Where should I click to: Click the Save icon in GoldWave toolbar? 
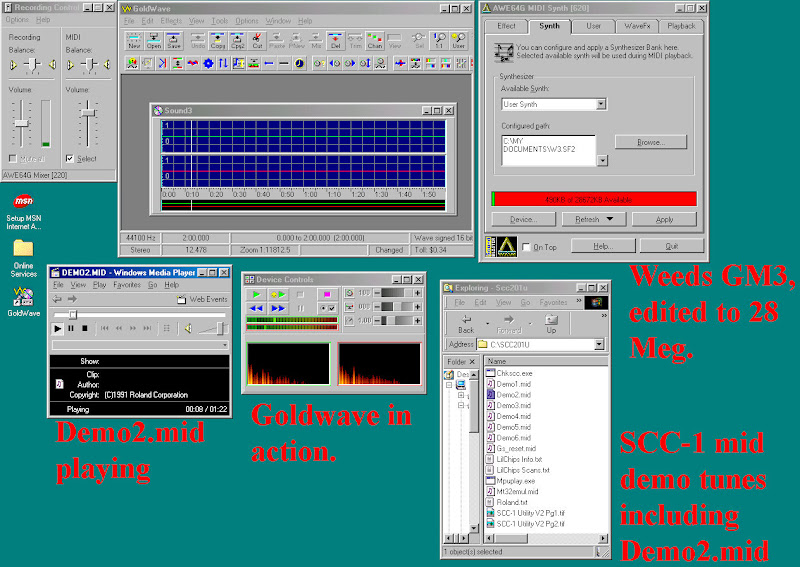173,40
